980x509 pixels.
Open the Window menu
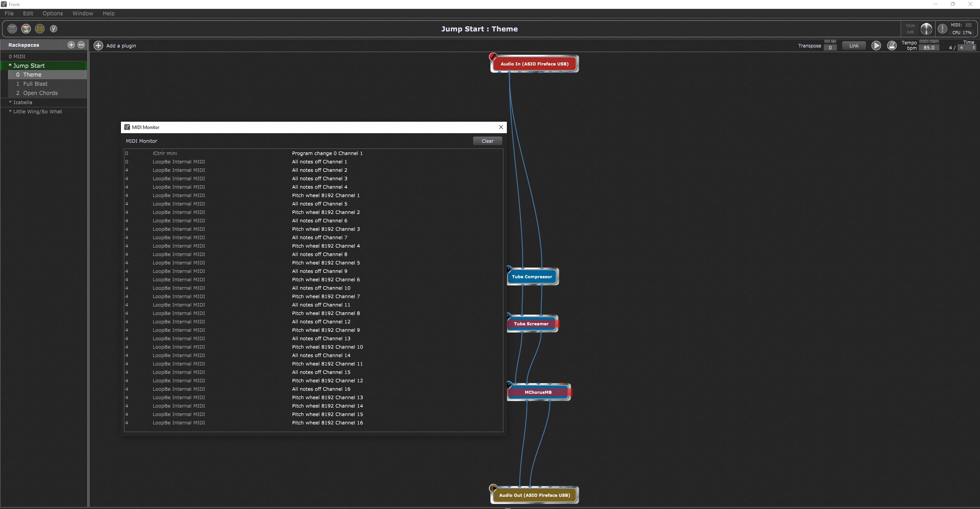pos(83,13)
